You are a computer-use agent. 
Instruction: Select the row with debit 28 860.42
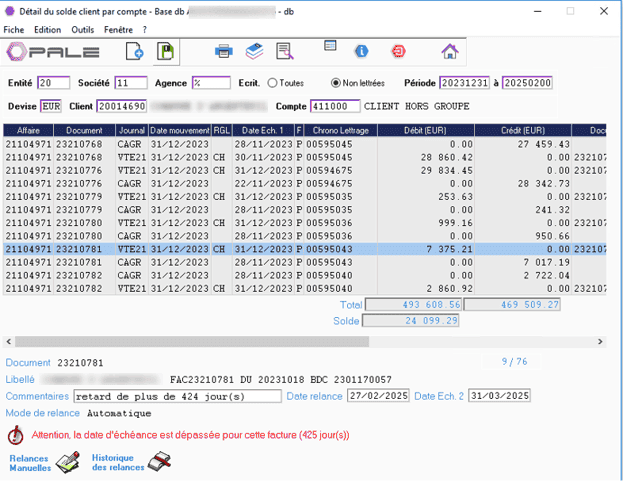[305, 157]
